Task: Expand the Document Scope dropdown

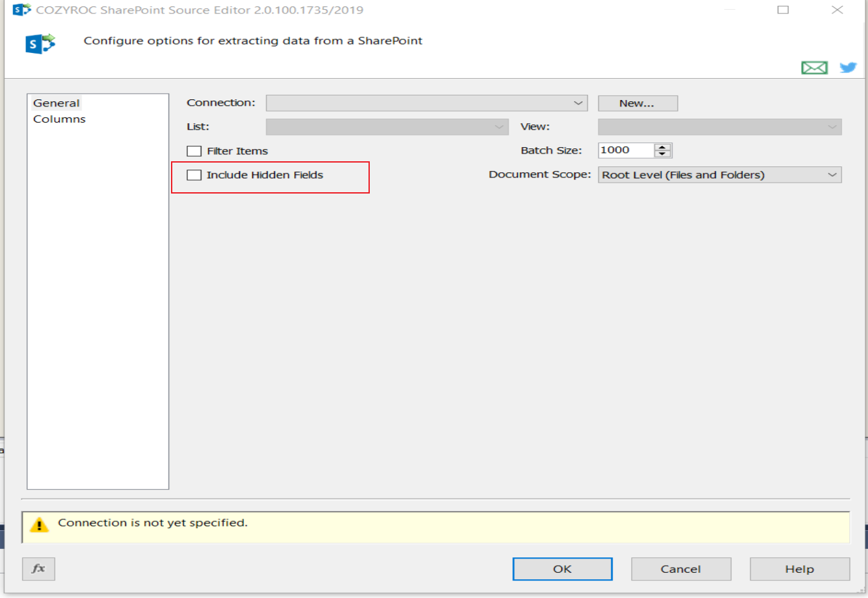Action: [720, 175]
